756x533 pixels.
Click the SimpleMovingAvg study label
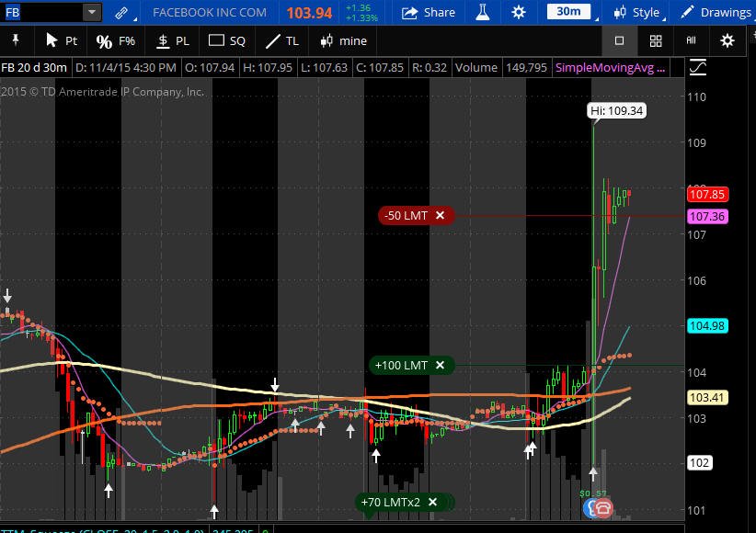click(x=611, y=67)
